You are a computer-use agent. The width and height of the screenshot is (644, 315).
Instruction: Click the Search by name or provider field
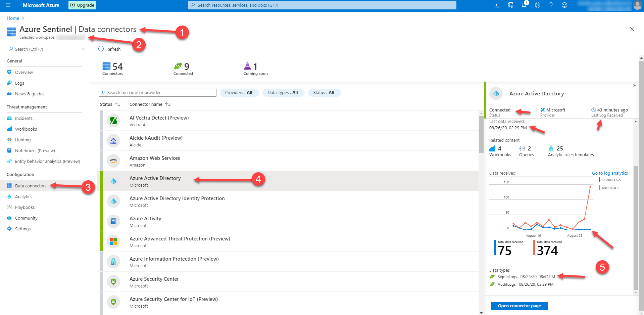coord(158,92)
